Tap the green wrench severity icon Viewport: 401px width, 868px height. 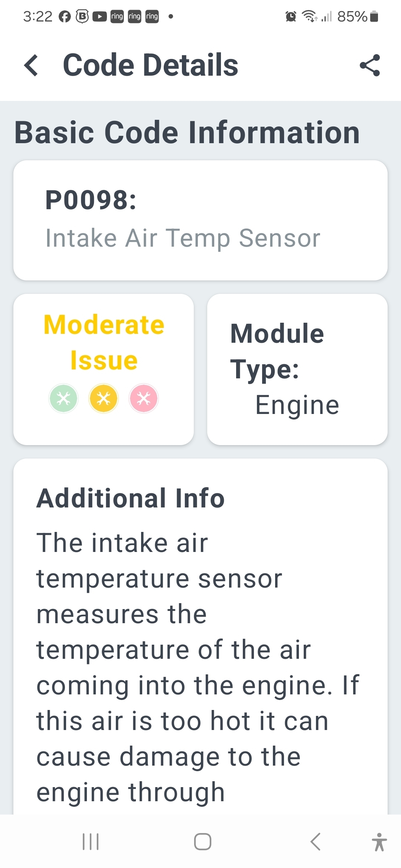(63, 399)
